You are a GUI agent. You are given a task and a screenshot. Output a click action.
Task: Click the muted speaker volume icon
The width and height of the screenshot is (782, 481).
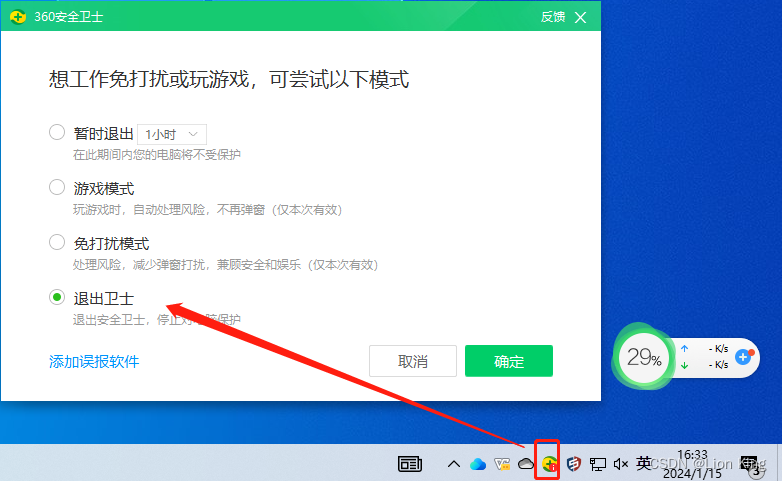coord(620,465)
